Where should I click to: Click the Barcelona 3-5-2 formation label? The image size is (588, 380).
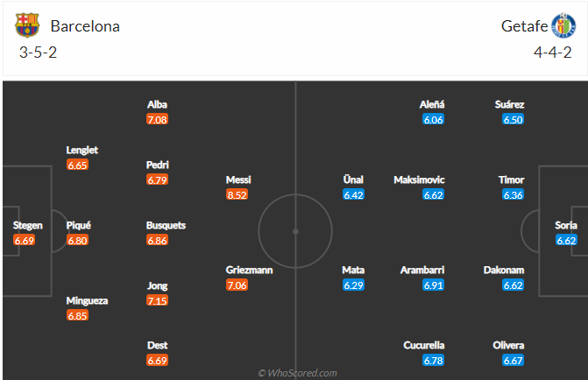[38, 53]
